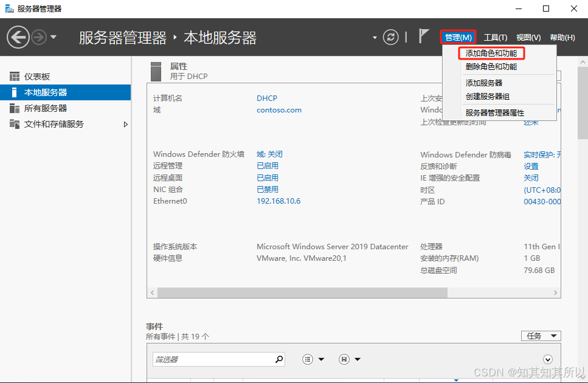The image size is (588, 383).
Task: Select 本地服务器 in sidebar
Action: click(65, 92)
